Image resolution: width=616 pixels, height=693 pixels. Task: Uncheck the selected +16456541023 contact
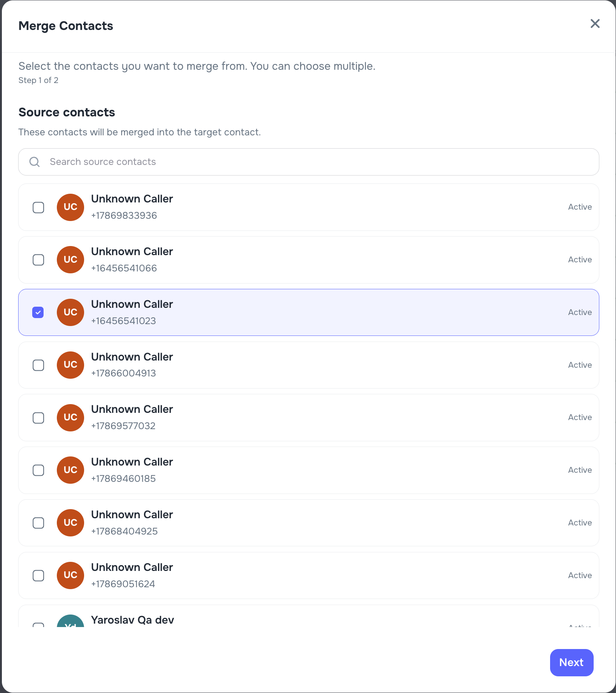tap(38, 312)
